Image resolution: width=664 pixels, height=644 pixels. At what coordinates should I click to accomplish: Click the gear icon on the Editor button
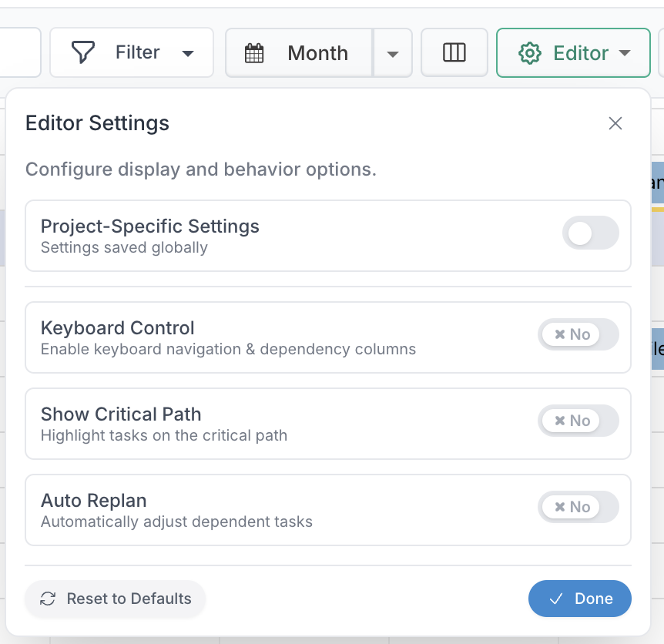(529, 53)
